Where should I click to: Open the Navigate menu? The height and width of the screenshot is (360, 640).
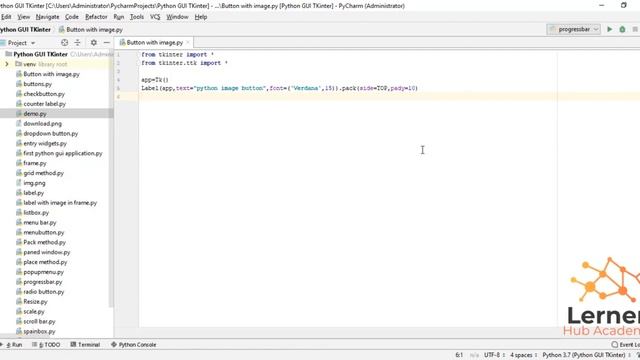point(47,17)
